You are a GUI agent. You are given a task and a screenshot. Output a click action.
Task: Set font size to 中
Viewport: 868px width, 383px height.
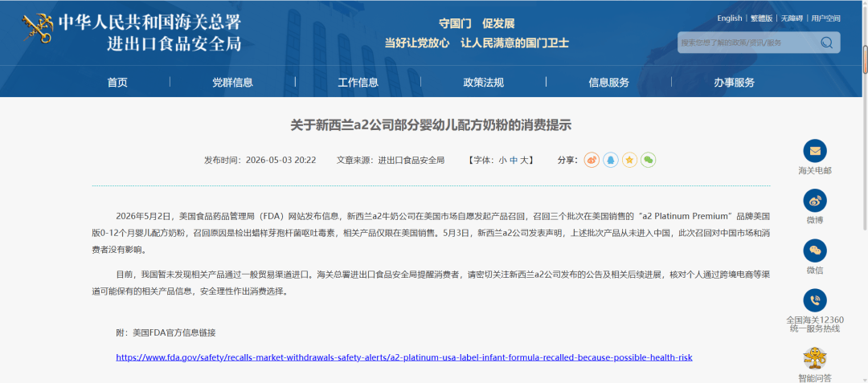(513, 161)
